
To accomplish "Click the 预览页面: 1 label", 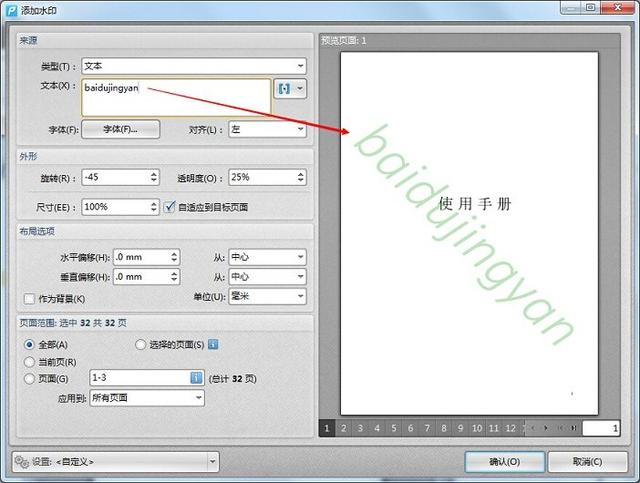I will pos(344,40).
